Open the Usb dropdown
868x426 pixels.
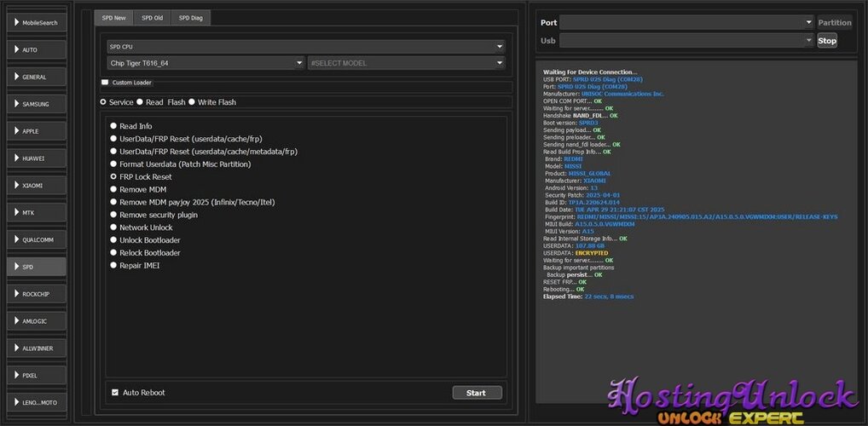coord(686,40)
